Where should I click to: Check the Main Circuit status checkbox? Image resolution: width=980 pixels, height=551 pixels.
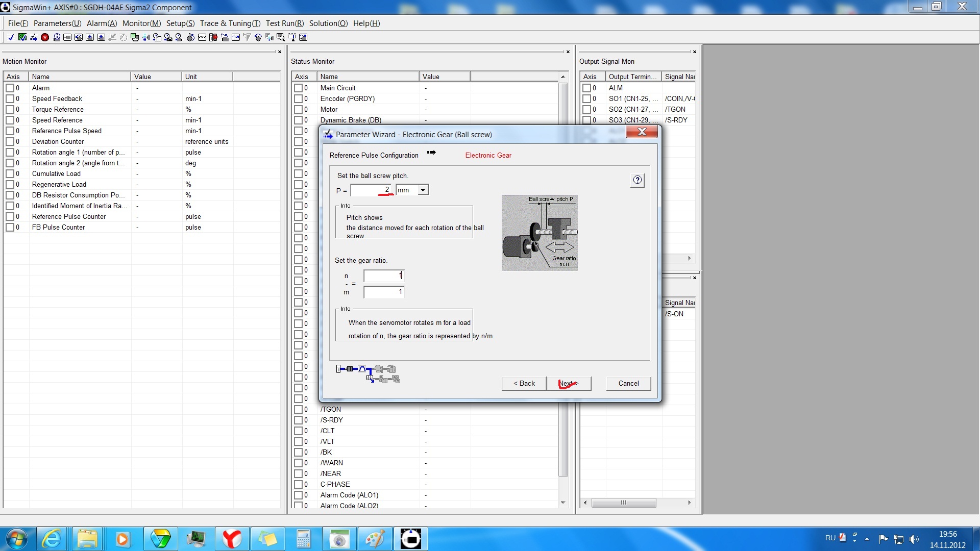(298, 88)
